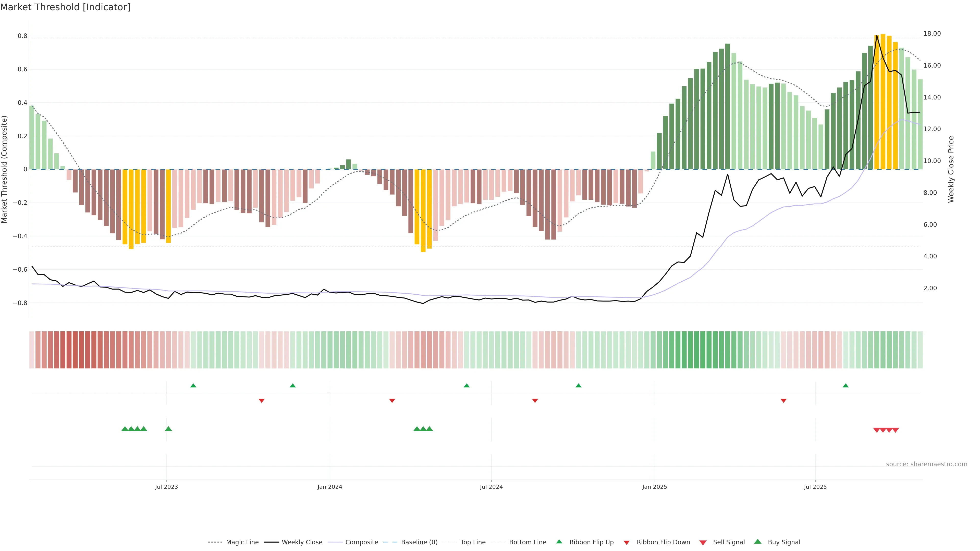Click the Jul 2024 x-axis label

491,487
